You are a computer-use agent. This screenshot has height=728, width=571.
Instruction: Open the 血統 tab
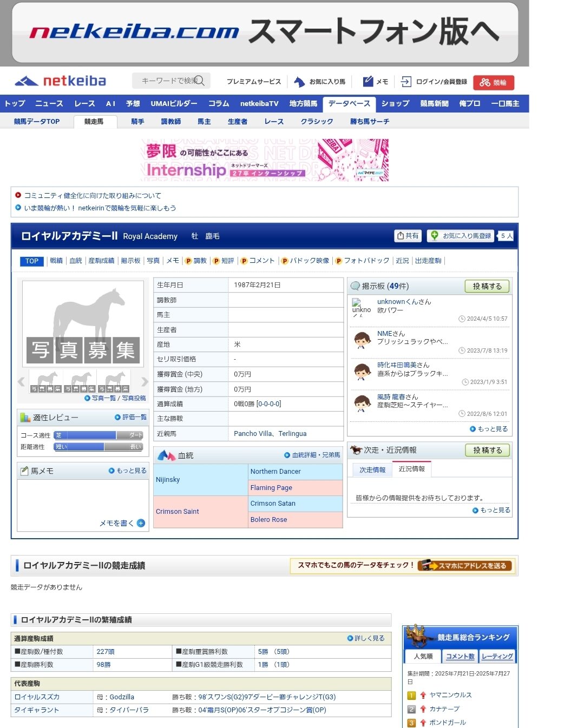click(76, 261)
